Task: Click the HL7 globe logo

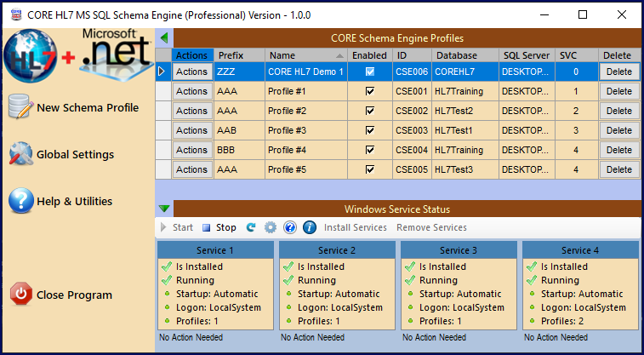Action: [30, 55]
